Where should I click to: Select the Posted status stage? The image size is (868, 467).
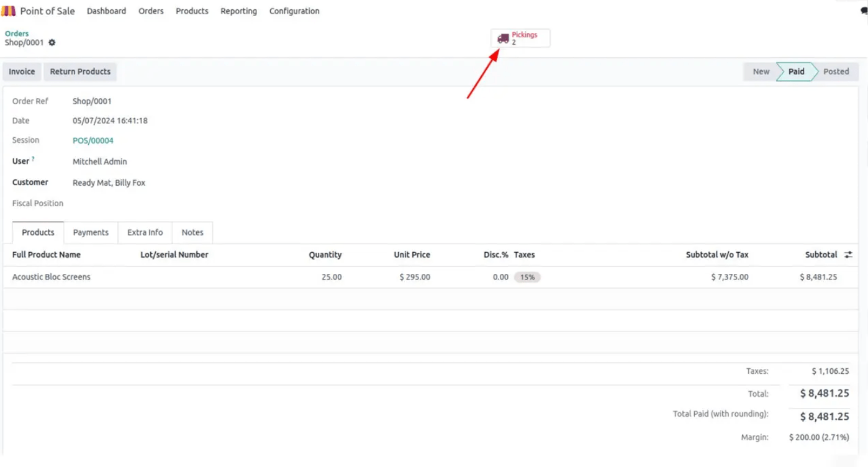[836, 71]
